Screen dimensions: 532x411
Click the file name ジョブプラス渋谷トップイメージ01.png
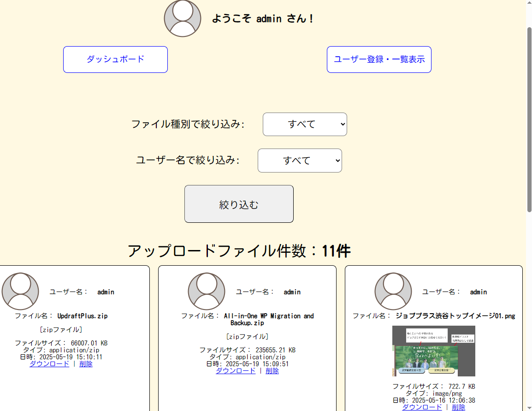455,316
